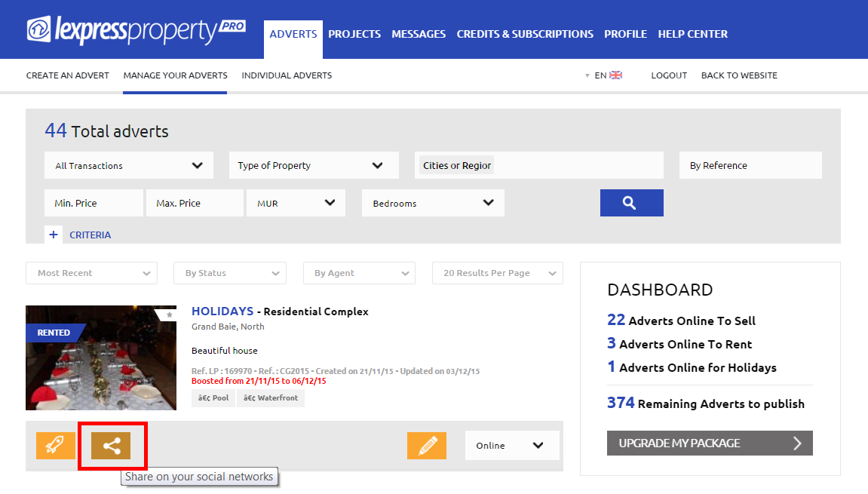This screenshot has height=494, width=868.
Task: Open the 20 Results Per Page dropdown
Action: click(498, 273)
